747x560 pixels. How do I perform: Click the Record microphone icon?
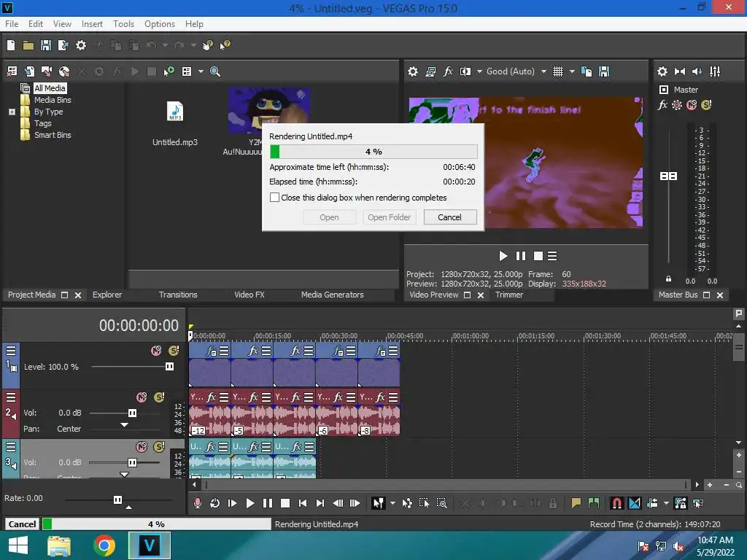click(197, 503)
